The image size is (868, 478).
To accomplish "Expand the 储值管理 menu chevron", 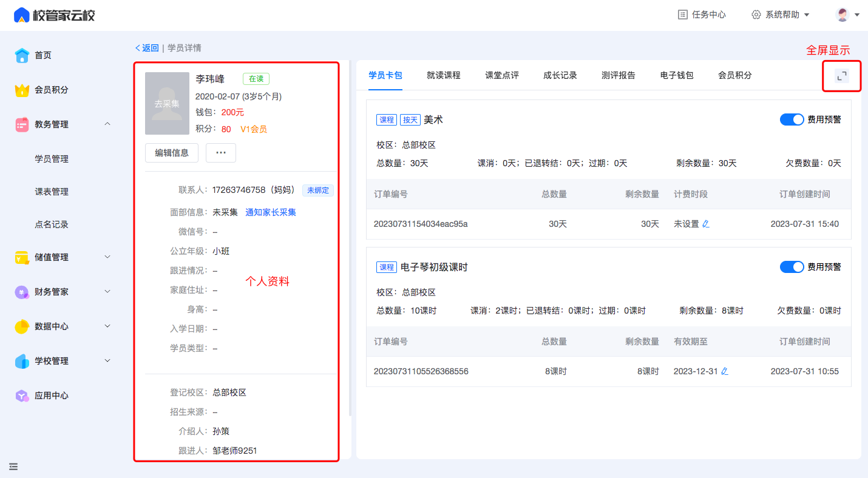I will tap(107, 257).
